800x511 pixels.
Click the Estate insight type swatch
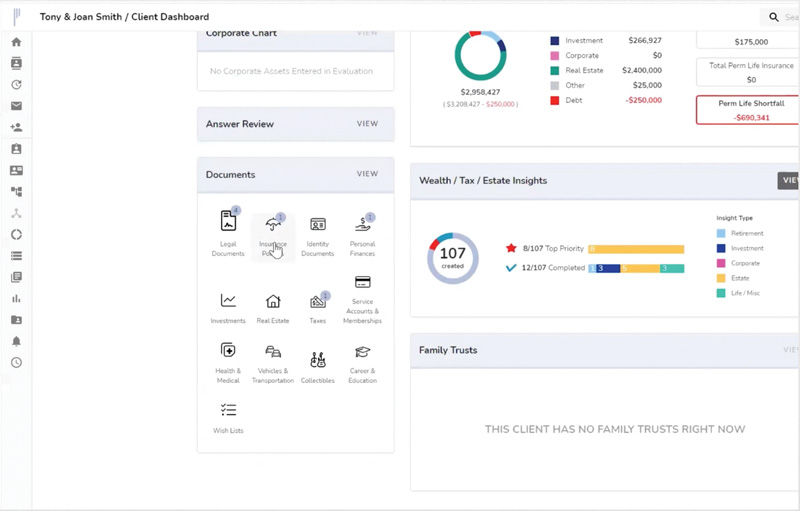coord(721,278)
